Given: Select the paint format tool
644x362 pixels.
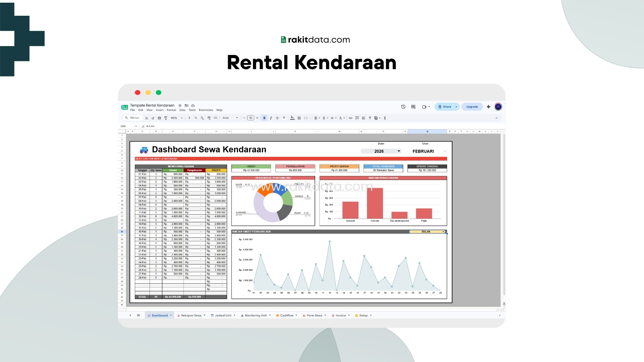Looking at the screenshot, I should (x=166, y=118).
